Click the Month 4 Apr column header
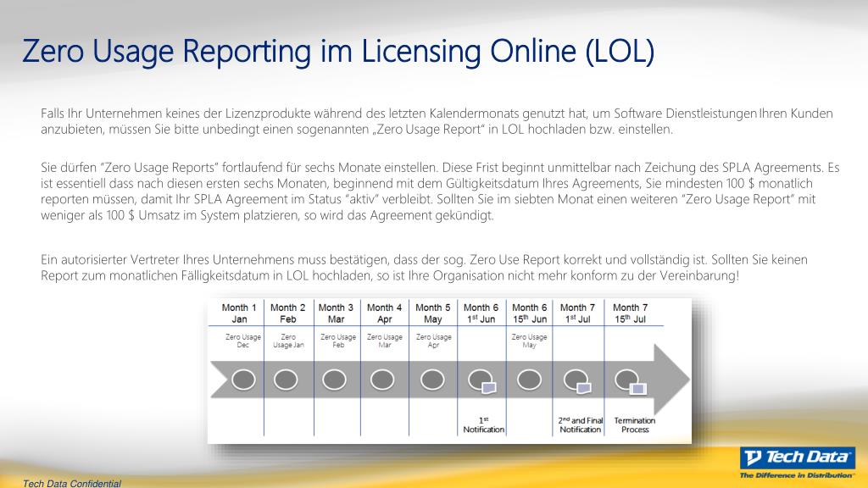The image size is (868, 488). 385,313
